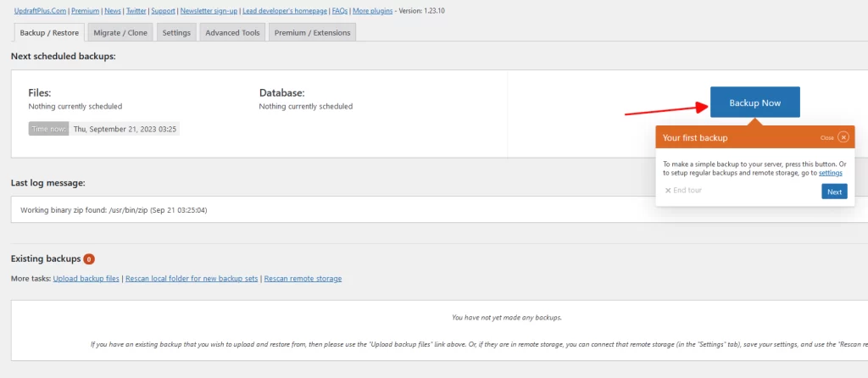Switch to the Migrate / Clone tab
Image resolution: width=868 pixels, height=378 pixels.
click(x=120, y=33)
